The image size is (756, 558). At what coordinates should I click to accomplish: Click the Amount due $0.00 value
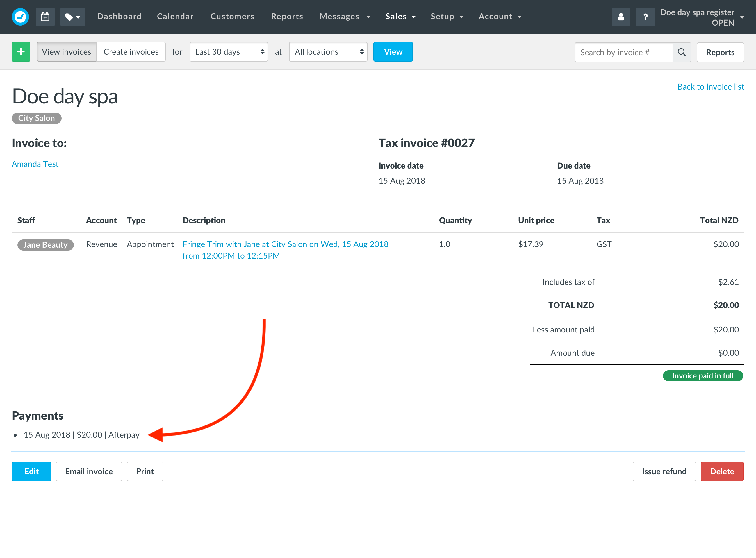tap(728, 353)
